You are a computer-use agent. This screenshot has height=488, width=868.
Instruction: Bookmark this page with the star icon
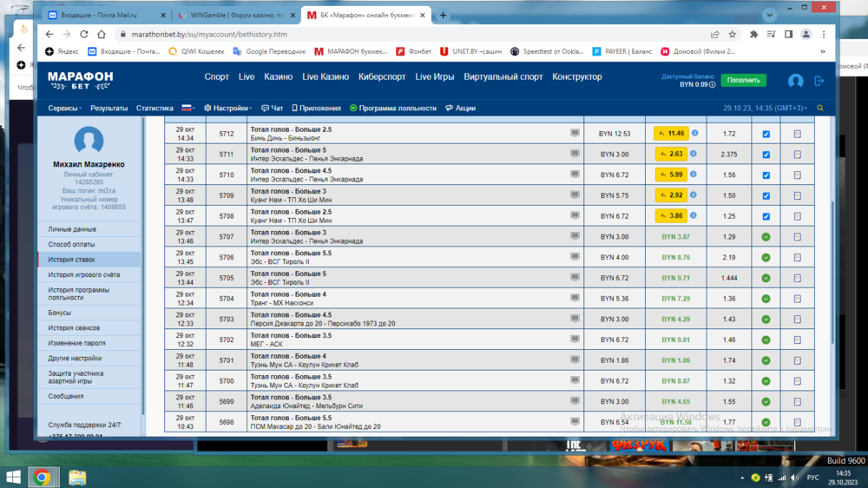tap(733, 35)
